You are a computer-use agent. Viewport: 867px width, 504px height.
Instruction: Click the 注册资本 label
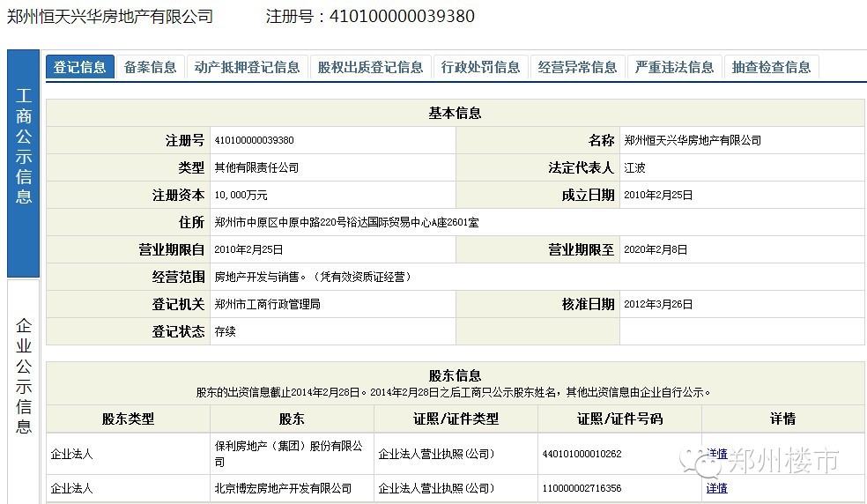[178, 195]
